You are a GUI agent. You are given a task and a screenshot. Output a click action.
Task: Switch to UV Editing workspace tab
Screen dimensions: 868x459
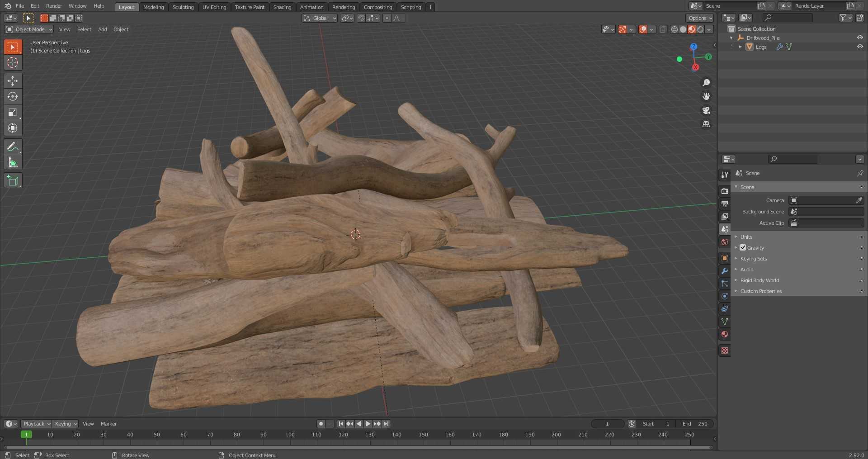tap(214, 7)
